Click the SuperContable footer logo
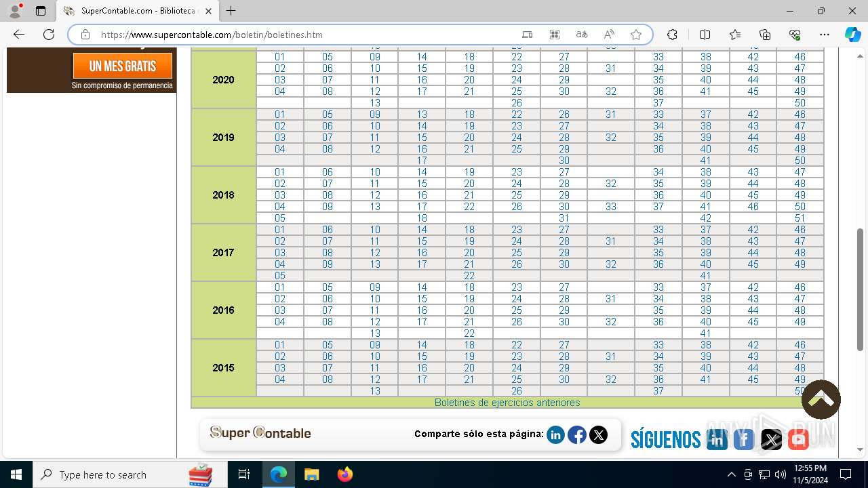This screenshot has width=868, height=488. pyautogui.click(x=260, y=433)
